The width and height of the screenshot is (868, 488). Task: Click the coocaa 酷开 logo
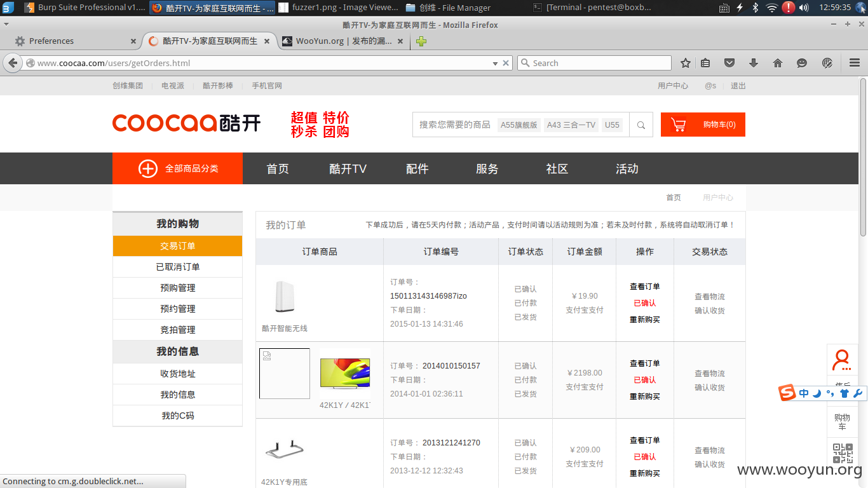pos(186,123)
